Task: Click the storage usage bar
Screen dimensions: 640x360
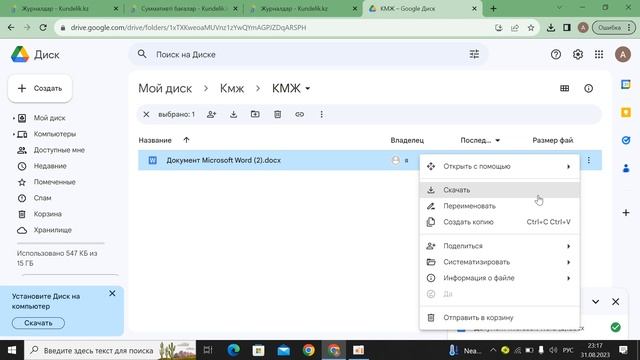Action: [x=60, y=243]
